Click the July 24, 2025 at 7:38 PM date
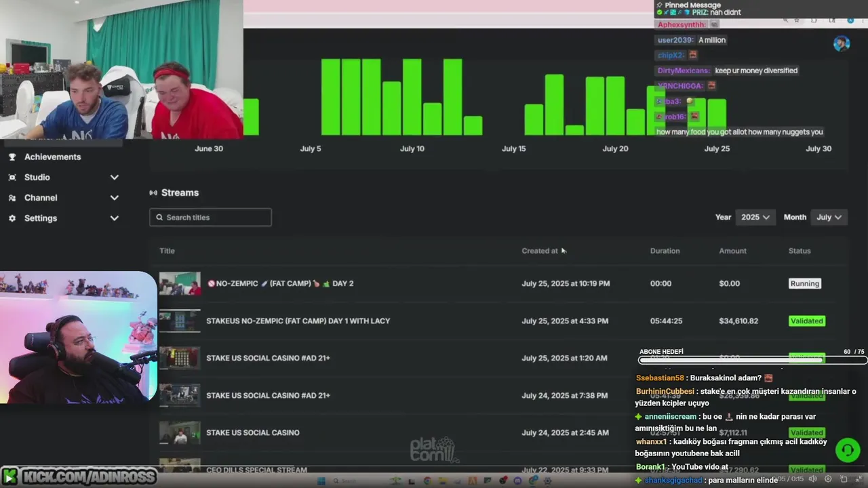This screenshot has width=868, height=488. point(565,395)
